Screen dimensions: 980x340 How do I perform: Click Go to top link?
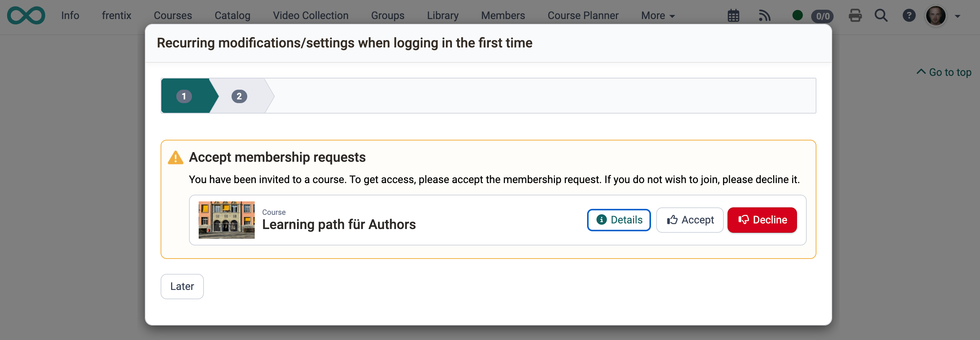[x=943, y=72]
